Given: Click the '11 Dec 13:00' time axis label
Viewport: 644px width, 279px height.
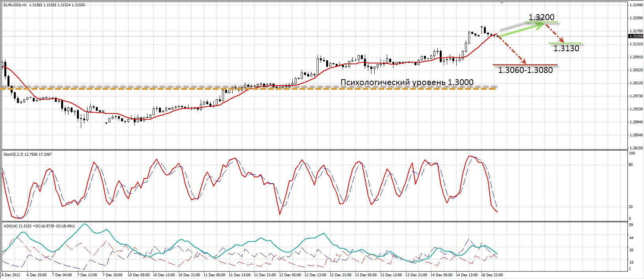Looking at the screenshot, I should click(x=239, y=275).
